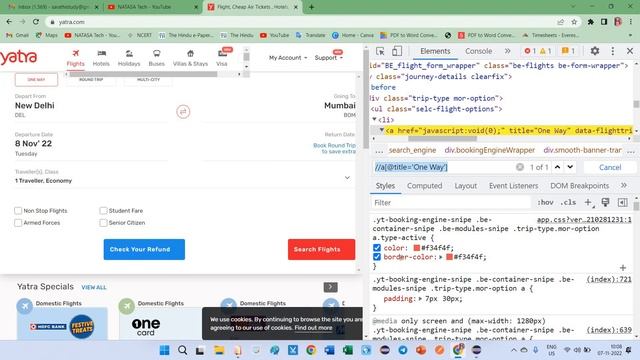Image resolution: width=640 pixels, height=360 pixels.
Task: Switch to the Console tab
Action: [x=478, y=51]
